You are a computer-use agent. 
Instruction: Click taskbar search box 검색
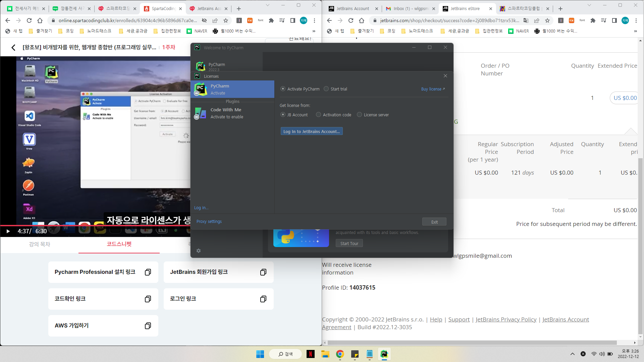(285, 354)
